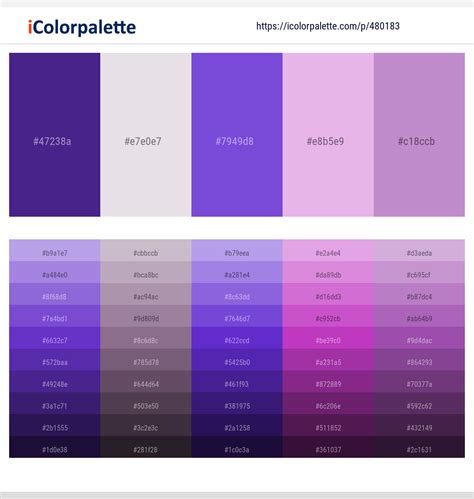The height and width of the screenshot is (499, 474).
Task: Select the light gray #e7e0e7 swatch
Action: pyautogui.click(x=146, y=135)
